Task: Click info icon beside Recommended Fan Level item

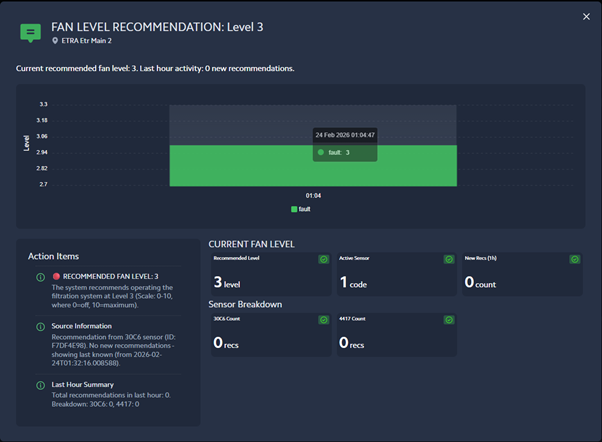Action: click(x=40, y=277)
